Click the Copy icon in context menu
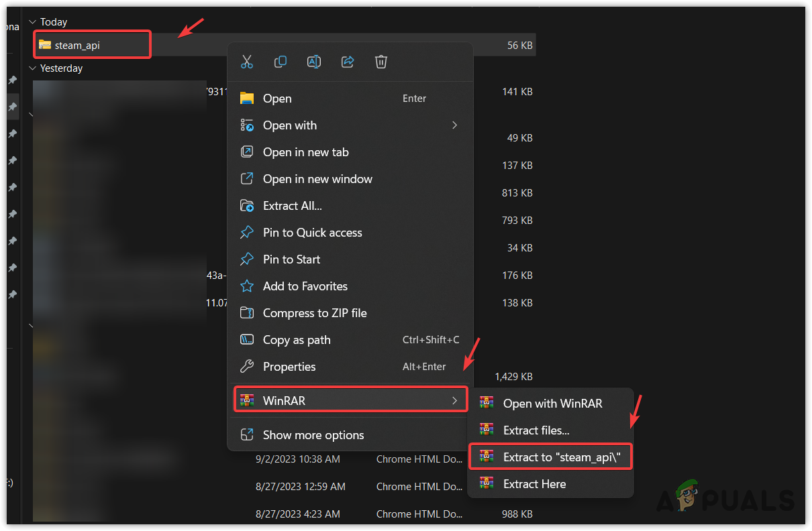Image resolution: width=812 pixels, height=531 pixels. 281,62
